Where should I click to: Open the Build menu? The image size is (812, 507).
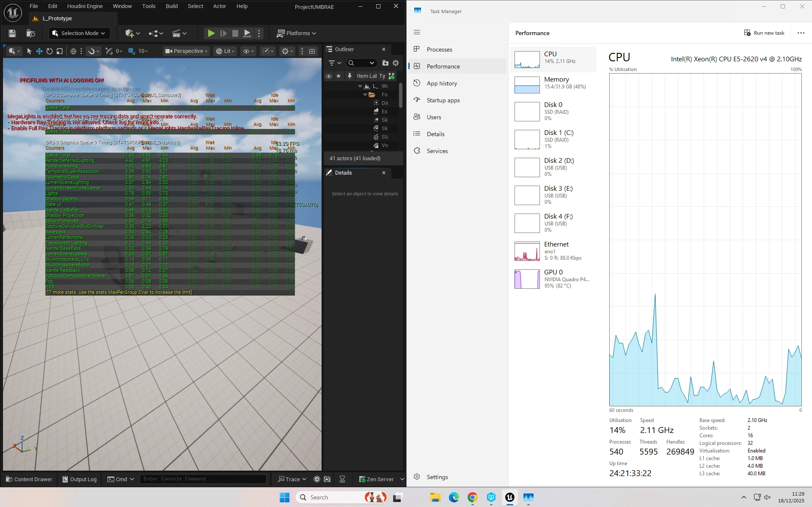tap(171, 6)
